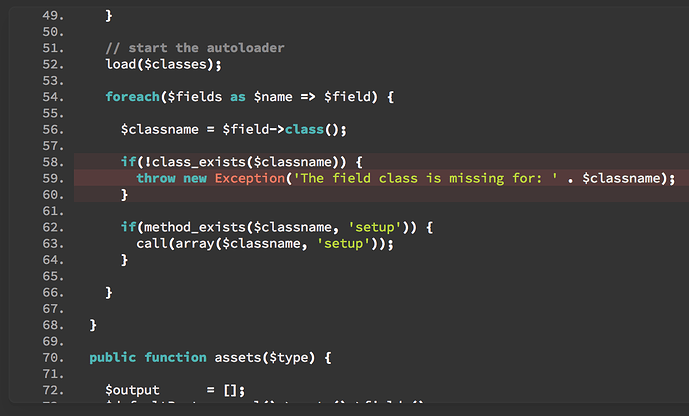Click line number 63 in the gutter
689x416 pixels.
point(54,243)
